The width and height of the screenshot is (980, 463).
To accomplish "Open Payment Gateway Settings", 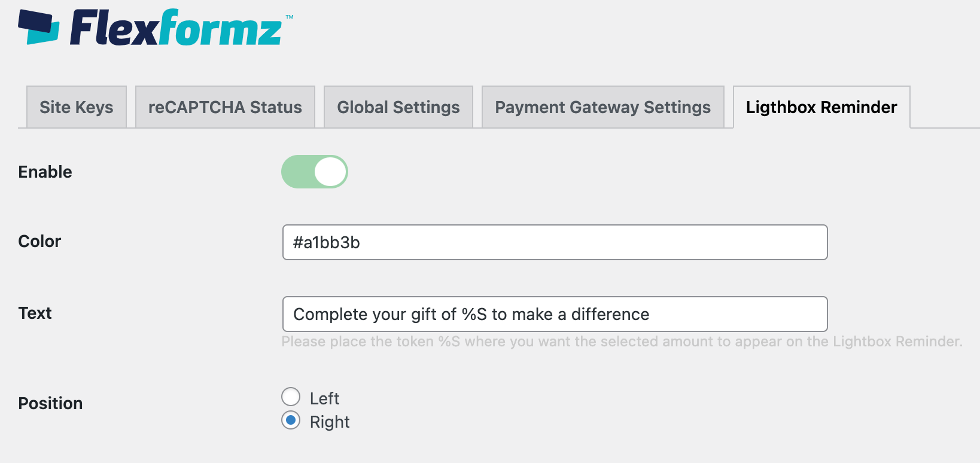I will [602, 107].
